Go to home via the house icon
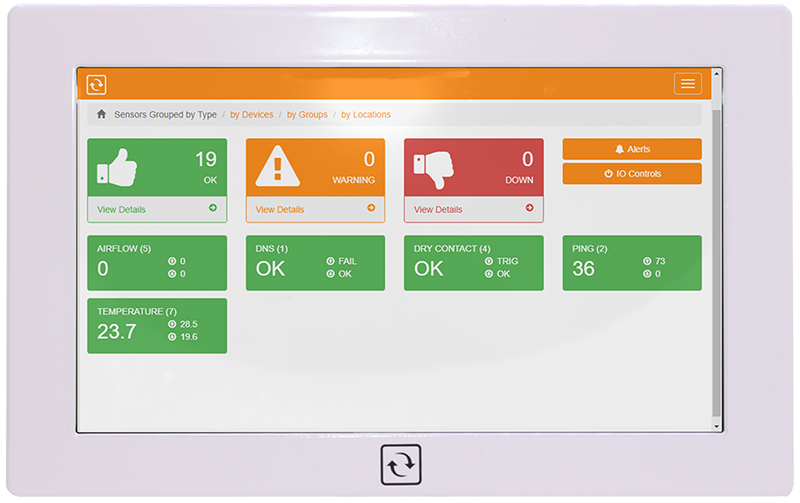 tap(102, 114)
